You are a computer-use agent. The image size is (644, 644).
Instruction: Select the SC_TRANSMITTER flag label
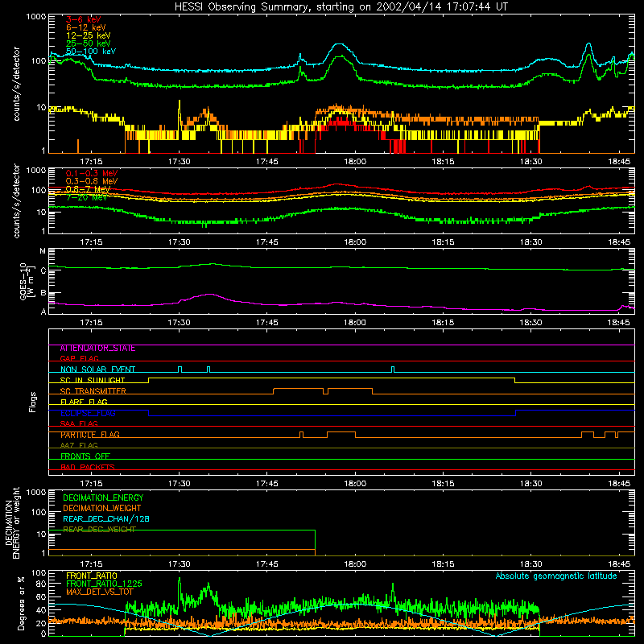(93, 391)
